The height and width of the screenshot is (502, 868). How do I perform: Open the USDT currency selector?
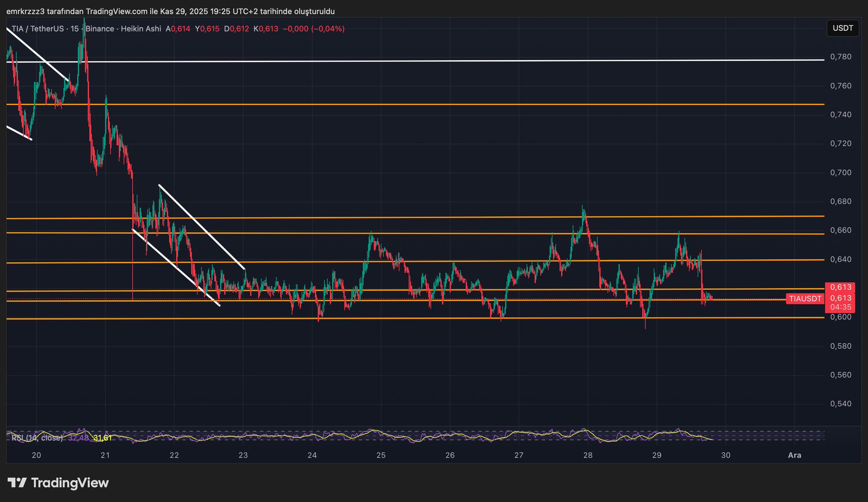click(843, 28)
